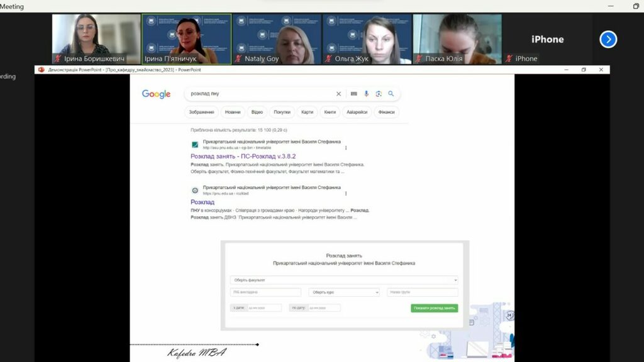Clear the search query with X icon

[338, 94]
